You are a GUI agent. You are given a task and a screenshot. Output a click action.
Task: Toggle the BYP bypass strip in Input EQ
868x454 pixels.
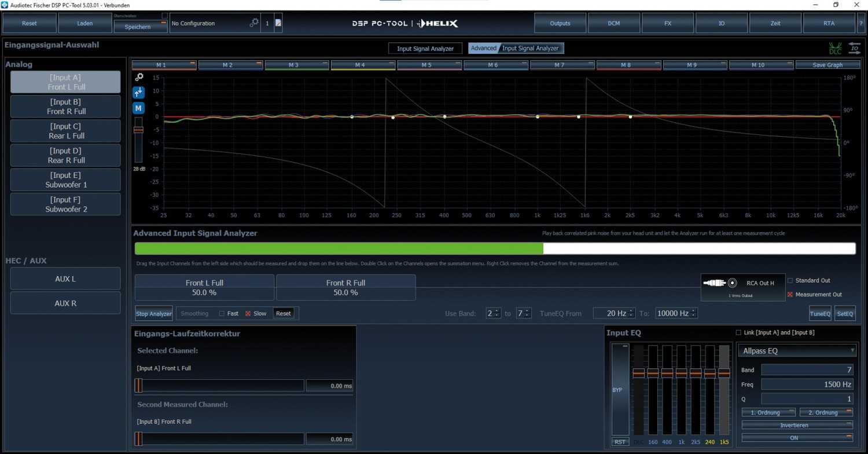click(x=620, y=390)
